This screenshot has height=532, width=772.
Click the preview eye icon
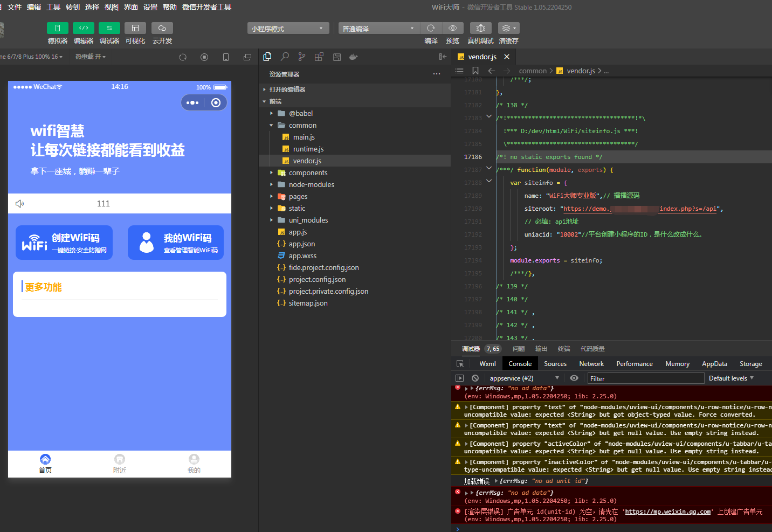[x=453, y=28]
